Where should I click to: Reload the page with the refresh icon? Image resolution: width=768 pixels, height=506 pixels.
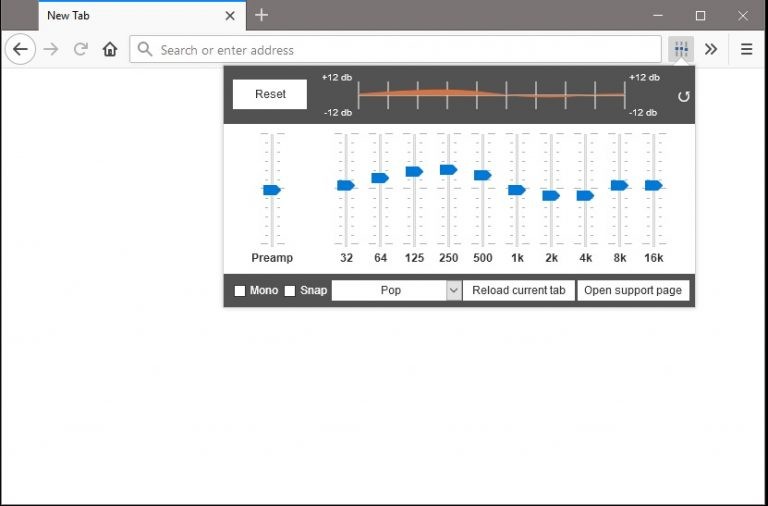[80, 49]
